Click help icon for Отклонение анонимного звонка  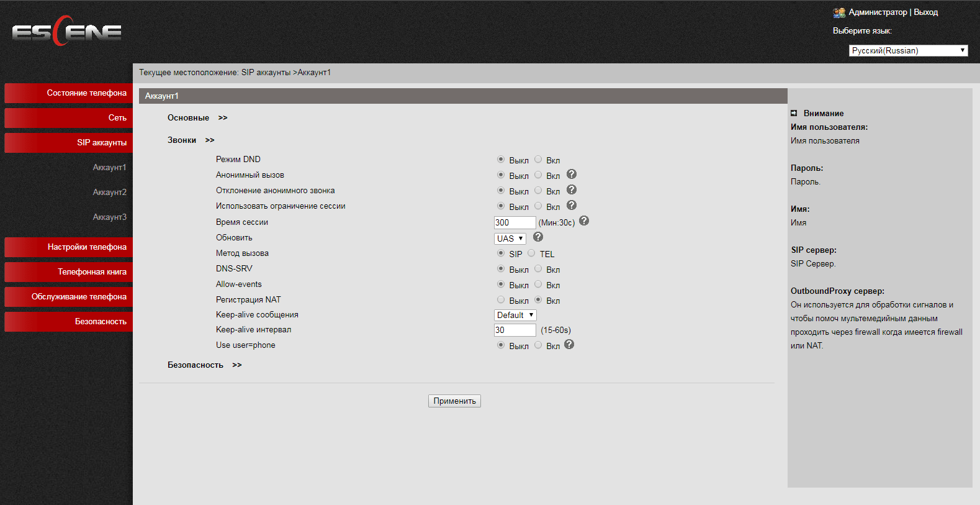coord(572,190)
